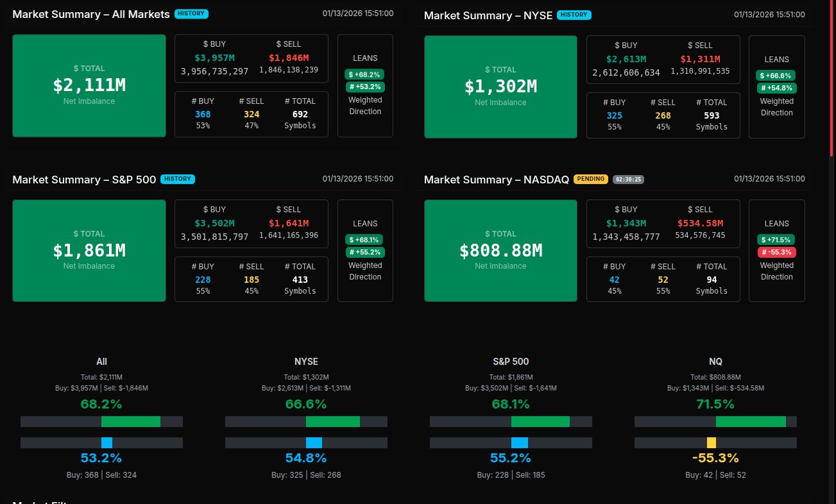Screen dimensions: 836x504
Task: Select the red # -55.3% lean badge
Action: [x=776, y=252]
